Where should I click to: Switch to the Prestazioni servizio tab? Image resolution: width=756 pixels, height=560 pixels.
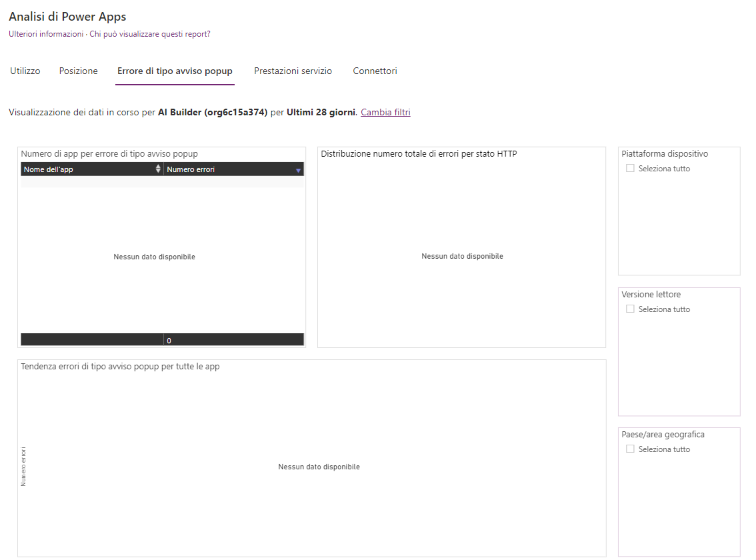[x=293, y=71]
